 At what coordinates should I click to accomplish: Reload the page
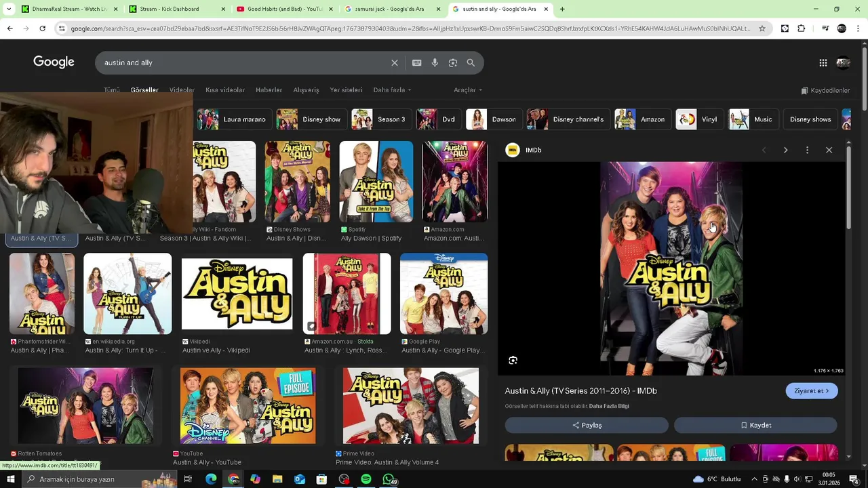[x=42, y=28]
